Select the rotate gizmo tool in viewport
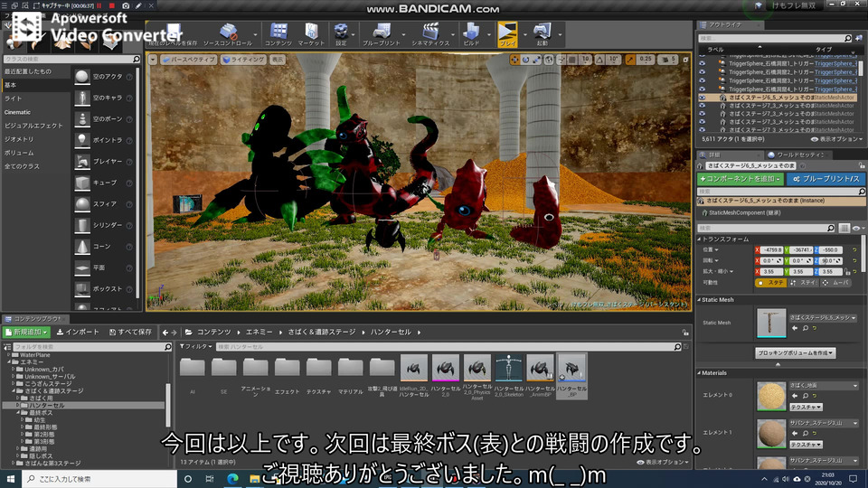The width and height of the screenshot is (868, 488). [x=525, y=60]
